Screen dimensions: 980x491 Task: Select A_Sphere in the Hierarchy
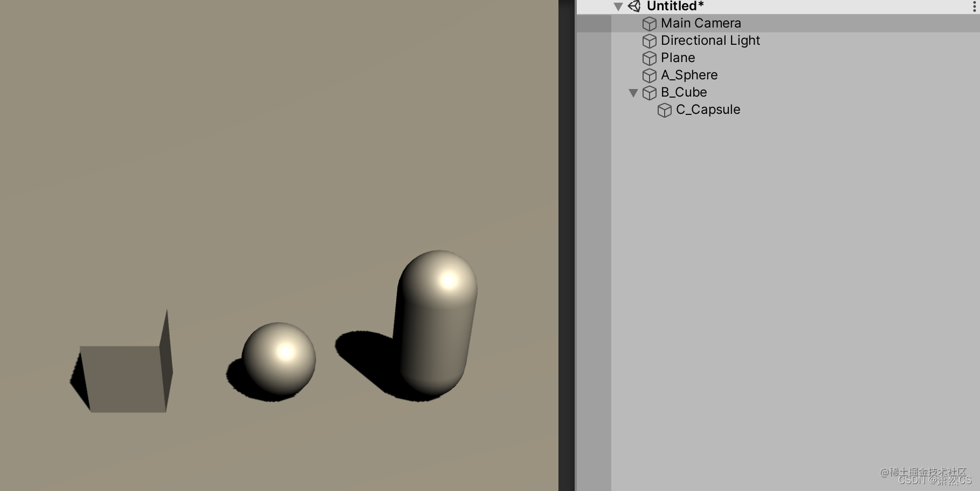[689, 75]
